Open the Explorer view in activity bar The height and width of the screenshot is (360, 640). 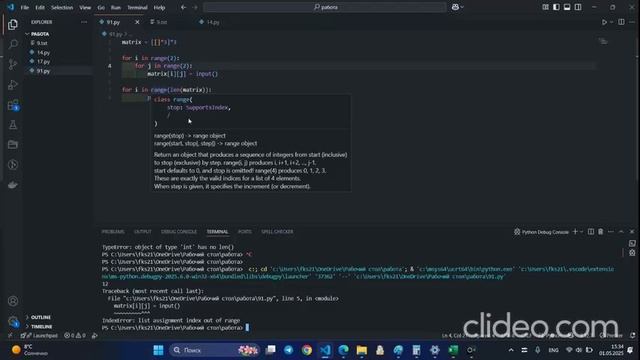(x=13, y=24)
